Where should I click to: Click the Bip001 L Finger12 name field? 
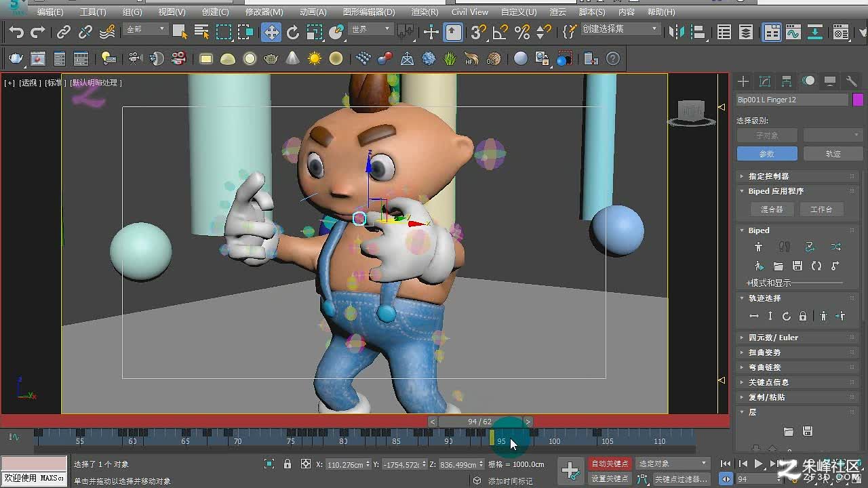point(792,100)
